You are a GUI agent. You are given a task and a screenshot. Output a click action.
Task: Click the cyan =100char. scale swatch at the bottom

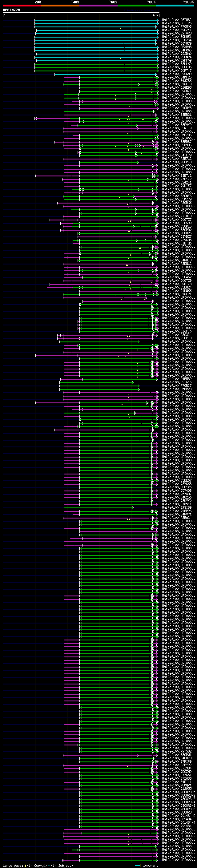tap(137, 866)
